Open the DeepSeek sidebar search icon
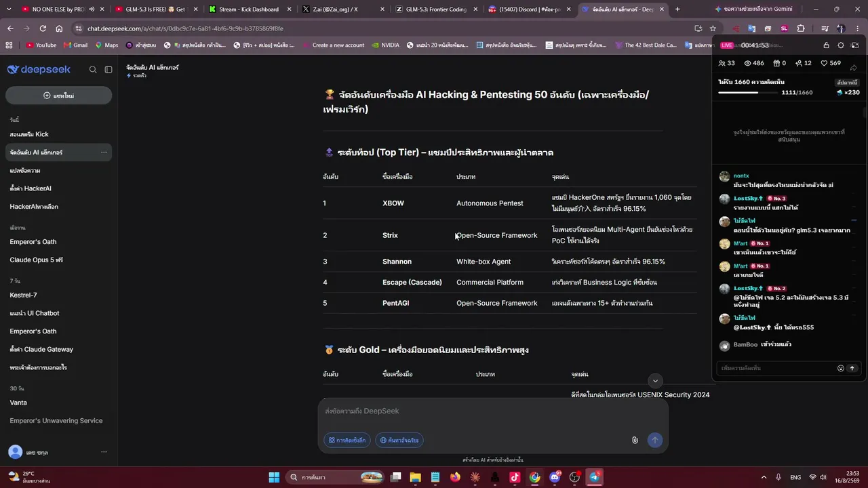868x488 pixels. tap(93, 70)
